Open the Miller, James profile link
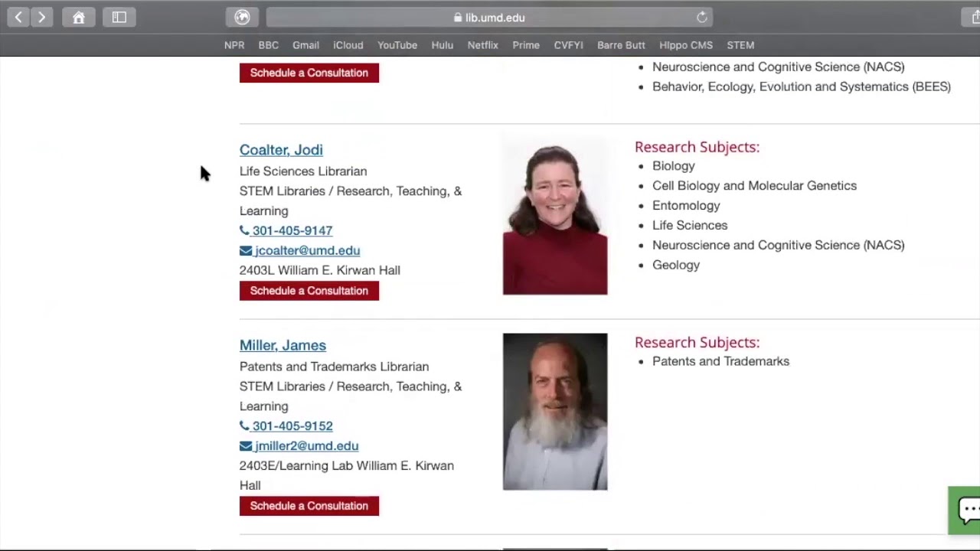 [x=283, y=345]
